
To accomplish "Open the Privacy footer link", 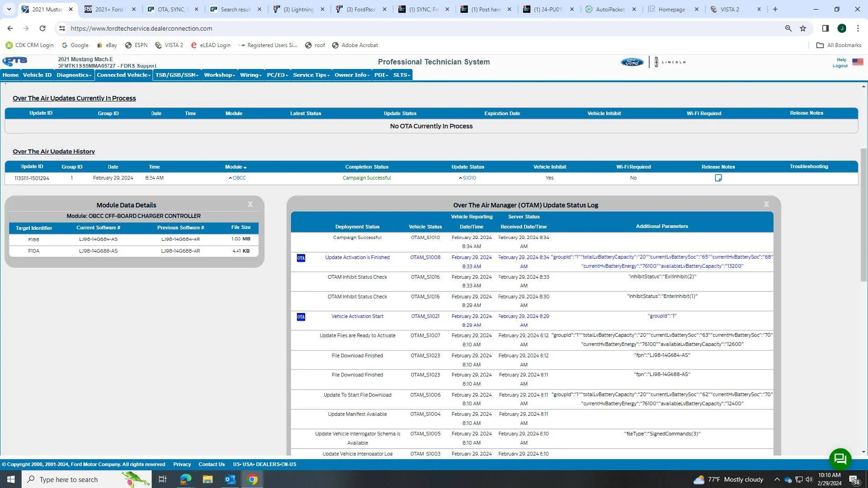I will 182,464.
